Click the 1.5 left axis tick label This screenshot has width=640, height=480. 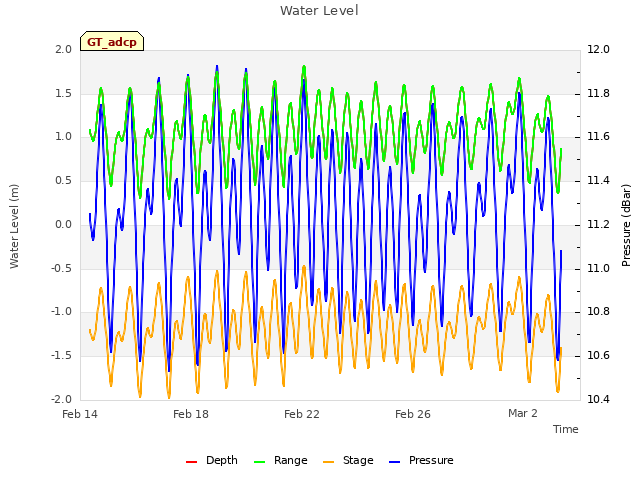[x=64, y=93]
